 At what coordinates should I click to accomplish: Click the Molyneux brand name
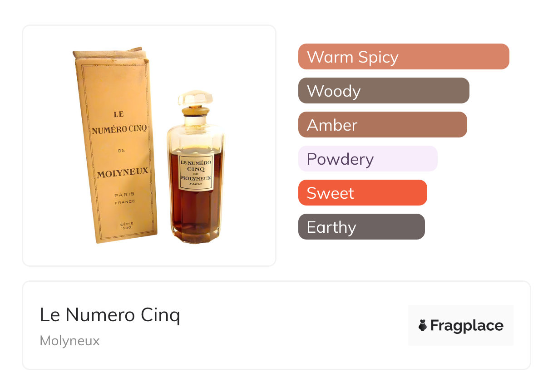coord(70,341)
